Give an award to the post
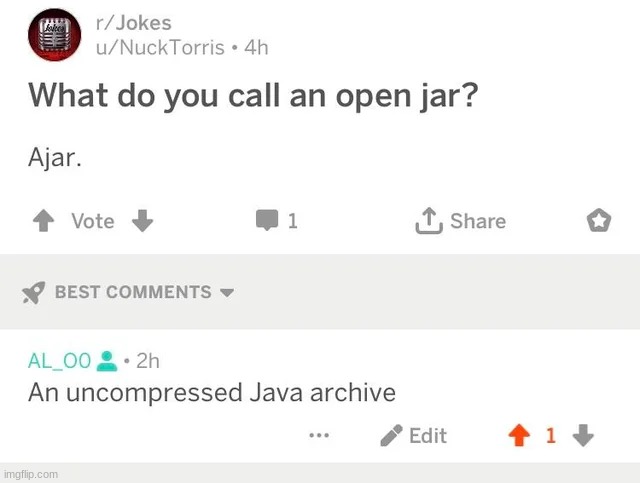The height and width of the screenshot is (483, 640). point(598,221)
